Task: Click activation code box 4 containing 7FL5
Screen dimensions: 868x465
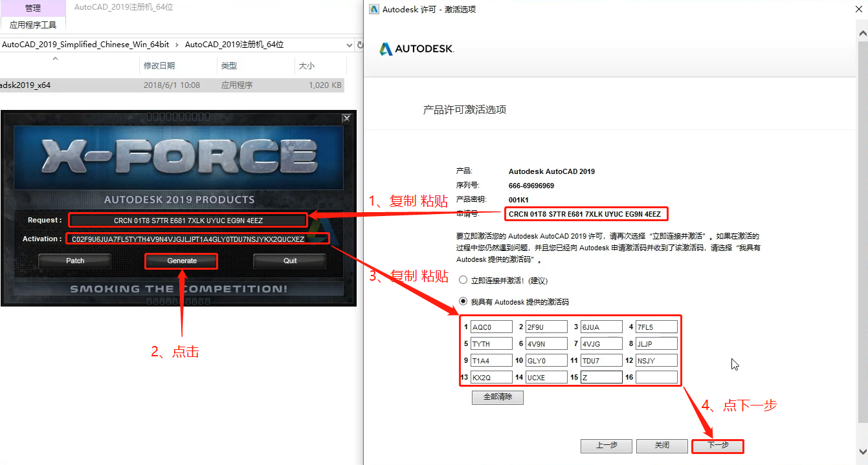Action: click(x=656, y=327)
